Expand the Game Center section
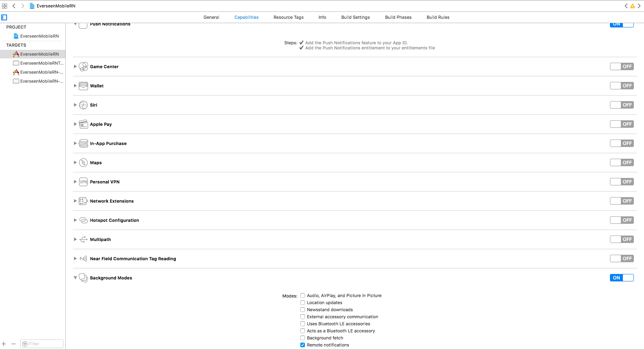The image size is (644, 350). click(75, 67)
